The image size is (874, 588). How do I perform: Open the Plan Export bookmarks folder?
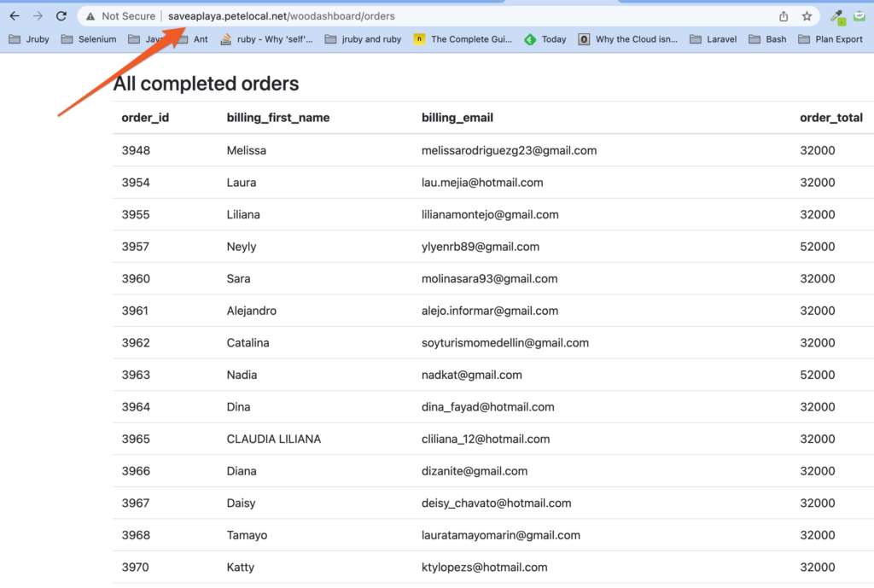pyautogui.click(x=830, y=39)
